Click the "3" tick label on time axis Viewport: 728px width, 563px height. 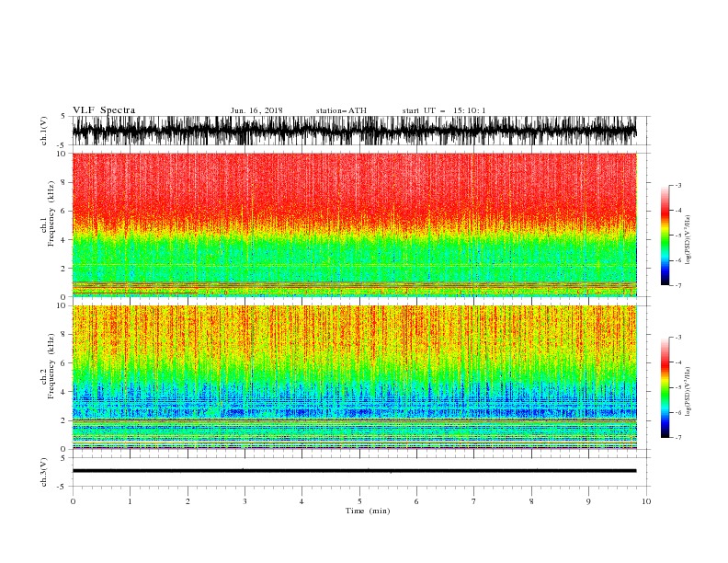(245, 501)
